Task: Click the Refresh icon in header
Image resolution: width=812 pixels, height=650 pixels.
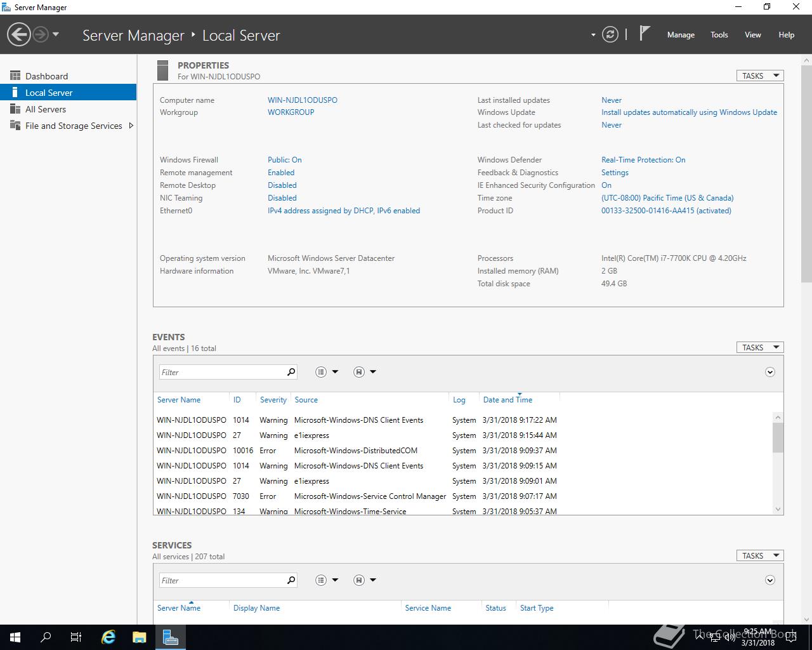Action: pos(610,34)
